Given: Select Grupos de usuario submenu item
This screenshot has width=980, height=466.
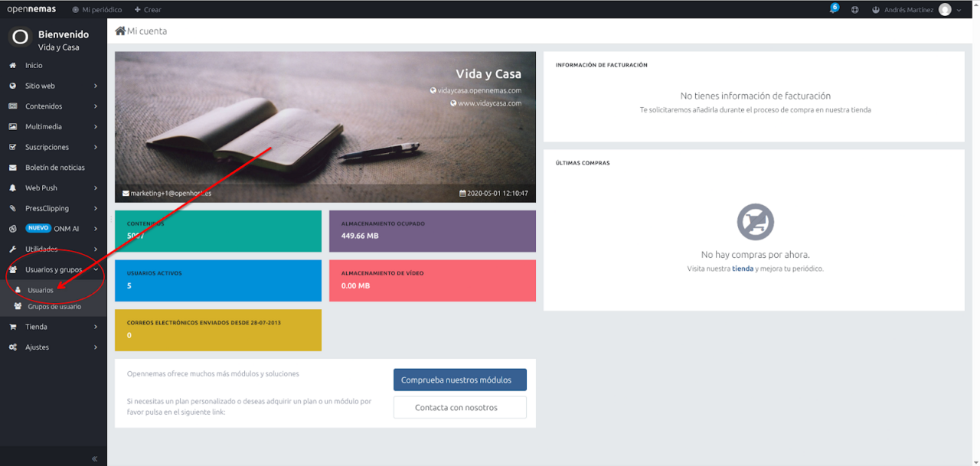Looking at the screenshot, I should tap(54, 307).
